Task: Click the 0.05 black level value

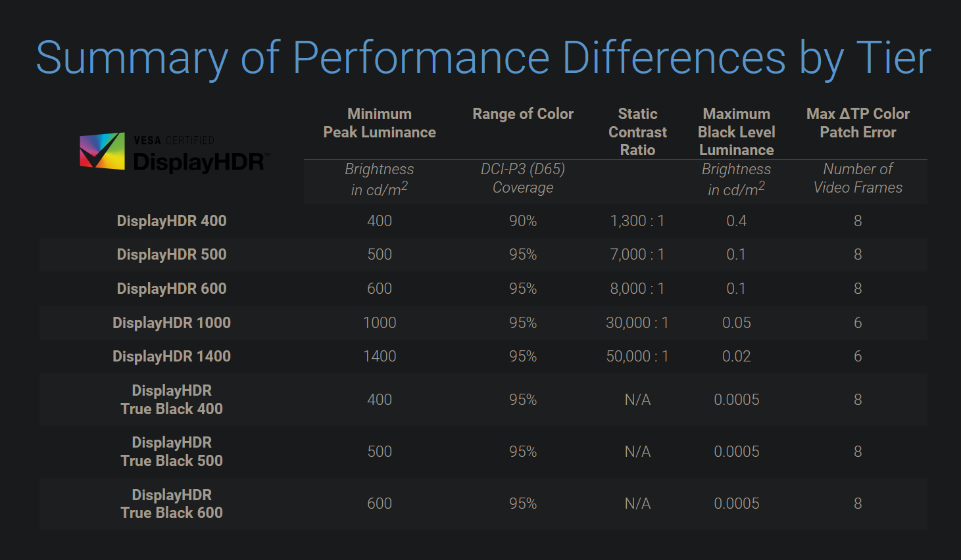Action: point(737,323)
